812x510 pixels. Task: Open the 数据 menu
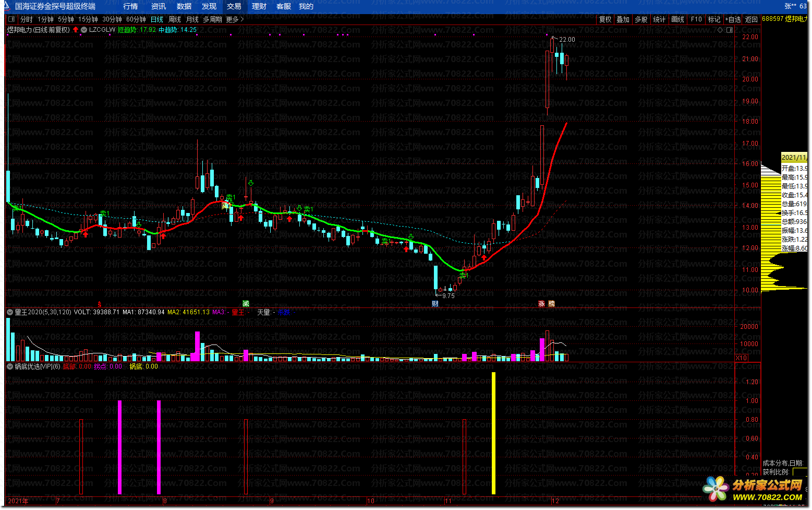tap(184, 6)
